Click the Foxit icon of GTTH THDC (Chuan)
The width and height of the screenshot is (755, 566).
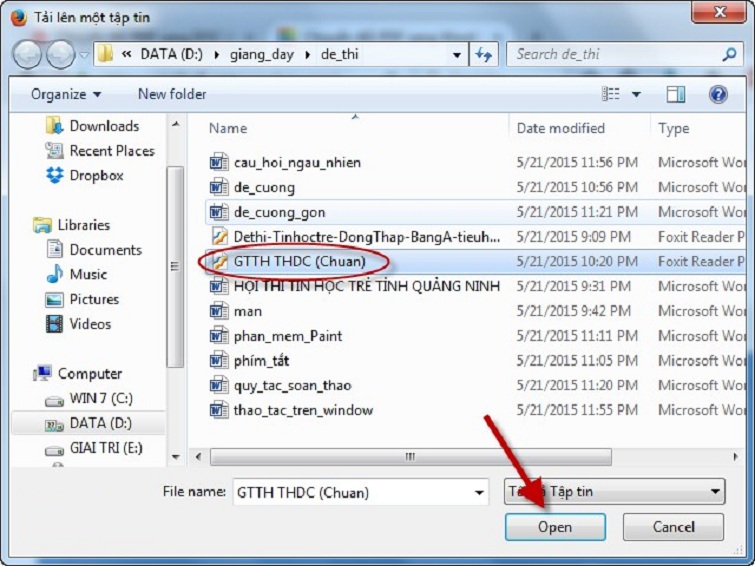point(219,261)
